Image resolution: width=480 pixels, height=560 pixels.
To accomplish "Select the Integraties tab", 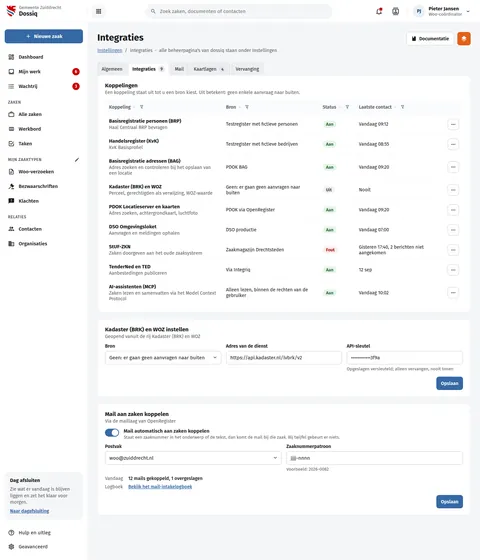I will (148, 69).
